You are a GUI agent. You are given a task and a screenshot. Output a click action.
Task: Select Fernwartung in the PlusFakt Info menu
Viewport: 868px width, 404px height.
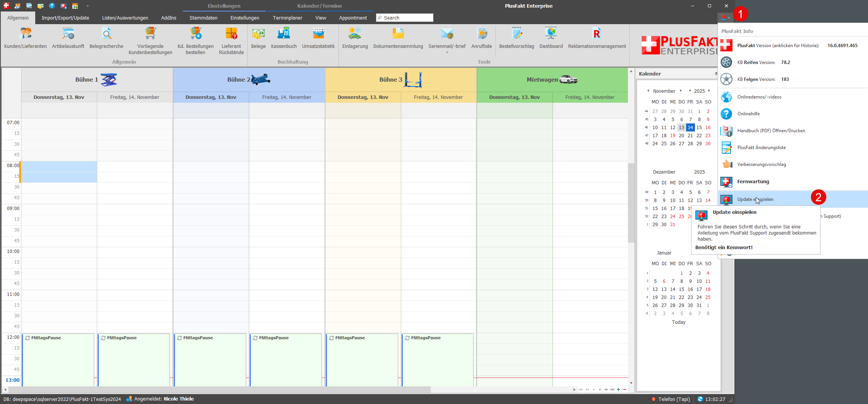tap(753, 182)
